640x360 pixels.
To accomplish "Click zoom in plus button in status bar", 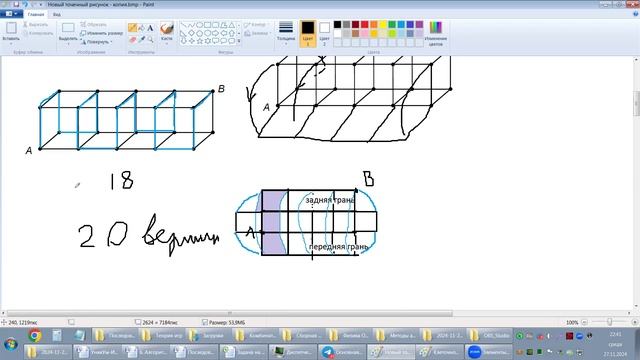I will tap(634, 322).
